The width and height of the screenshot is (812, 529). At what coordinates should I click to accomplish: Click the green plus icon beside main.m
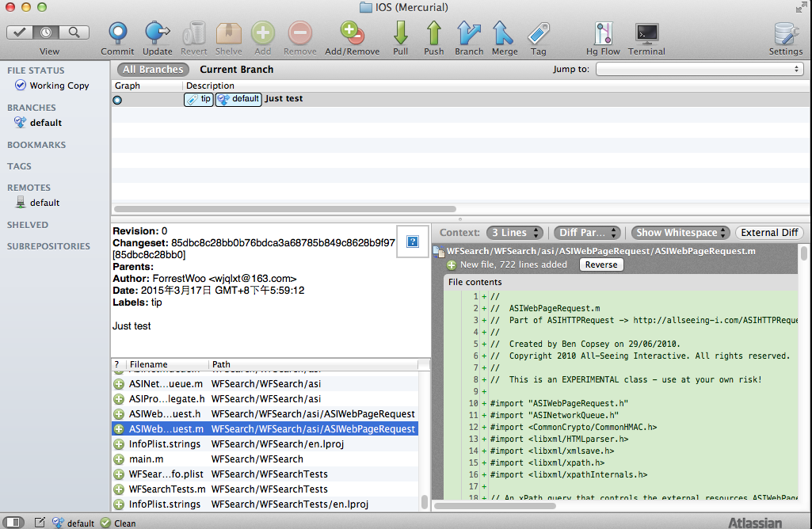[119, 459]
